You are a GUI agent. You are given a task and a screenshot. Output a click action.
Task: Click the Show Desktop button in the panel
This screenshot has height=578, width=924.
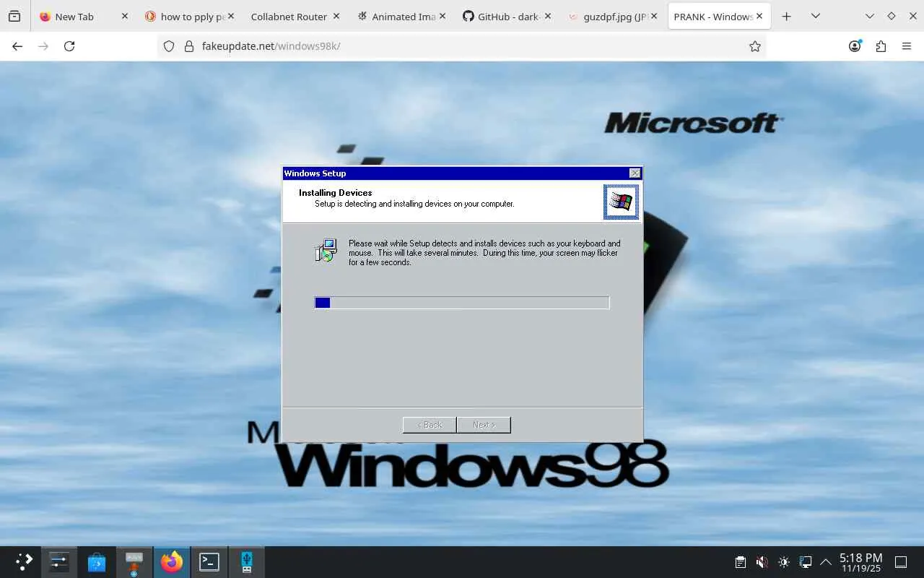pos(901,562)
